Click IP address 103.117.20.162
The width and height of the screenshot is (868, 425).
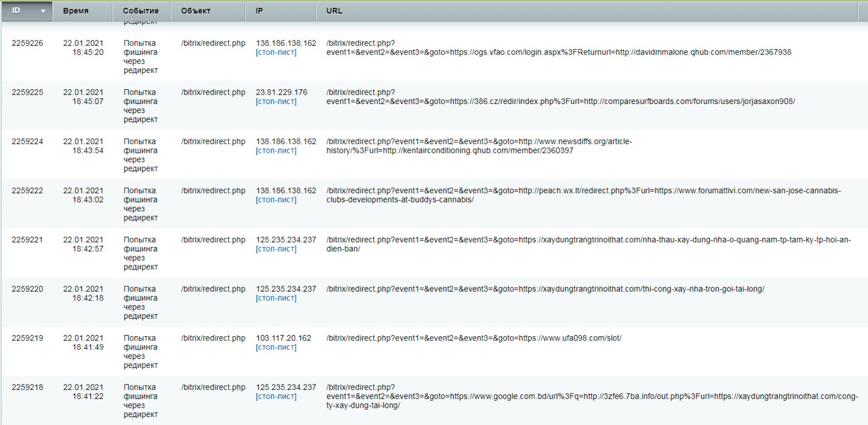click(x=283, y=338)
